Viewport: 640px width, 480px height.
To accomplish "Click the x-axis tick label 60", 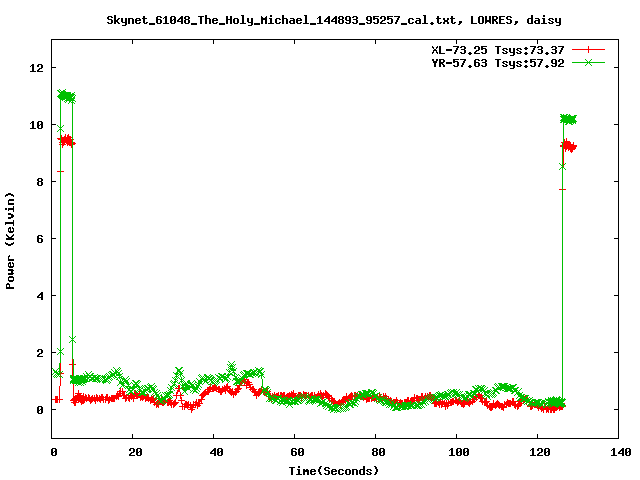I will point(295,452).
